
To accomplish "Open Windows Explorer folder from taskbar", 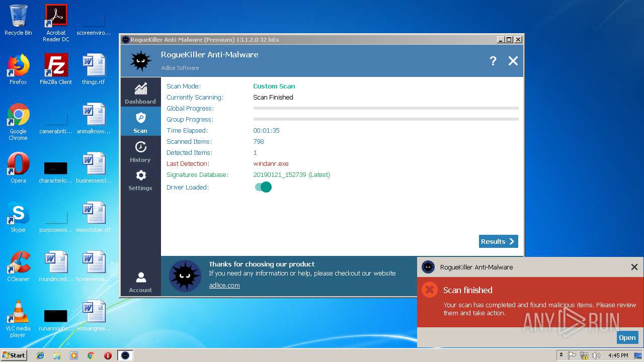I will click(57, 355).
